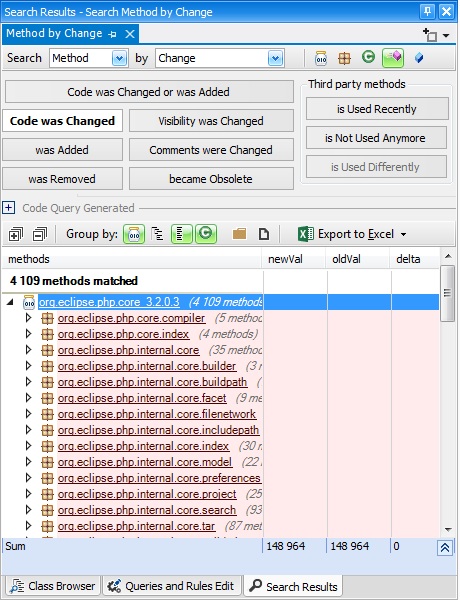Viewport: 460px width, 600px height.
Task: Expand org.eclipse.php.internal.core namespace
Action: tap(28, 350)
